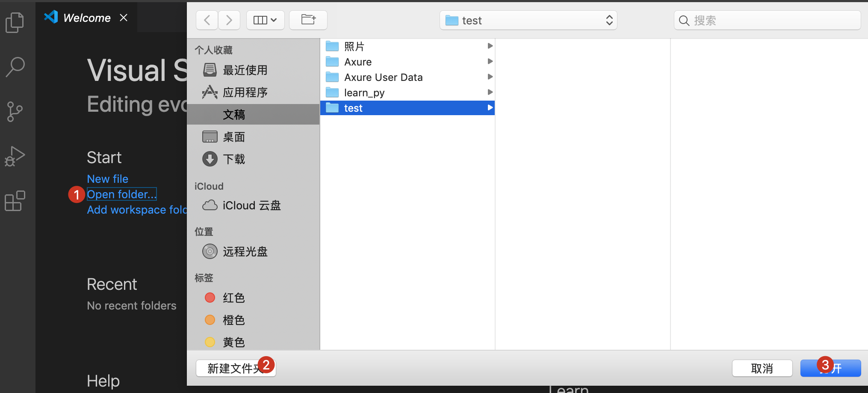Click the iCloud cloud icon

pyautogui.click(x=210, y=205)
